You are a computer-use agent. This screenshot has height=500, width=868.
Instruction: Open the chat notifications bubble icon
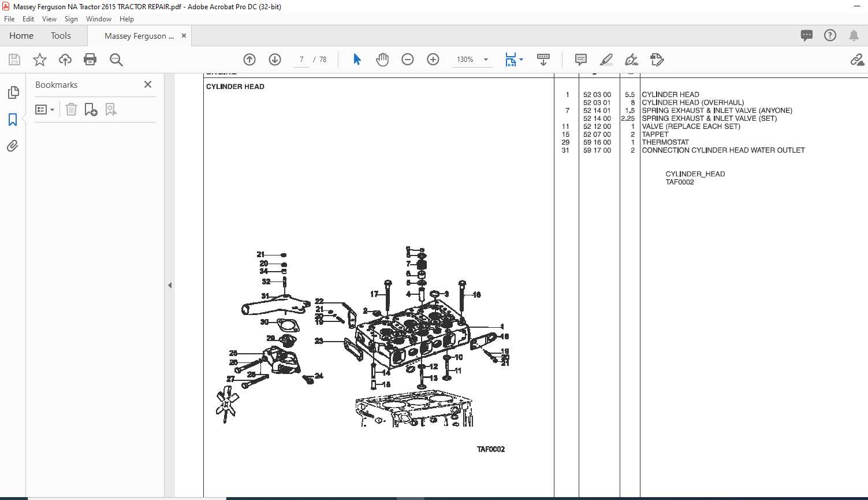(x=807, y=36)
